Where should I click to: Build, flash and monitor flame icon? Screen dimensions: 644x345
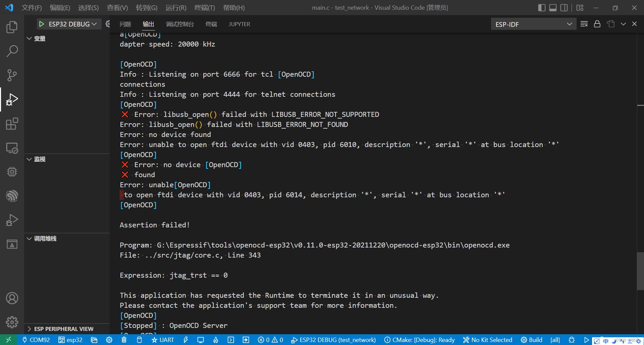[216, 340]
